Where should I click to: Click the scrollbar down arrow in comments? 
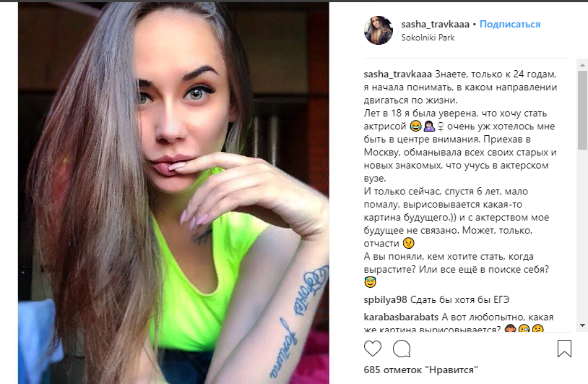(582, 325)
